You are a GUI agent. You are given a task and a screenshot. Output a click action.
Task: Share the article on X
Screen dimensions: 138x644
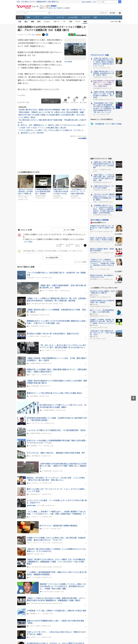tap(43, 35)
